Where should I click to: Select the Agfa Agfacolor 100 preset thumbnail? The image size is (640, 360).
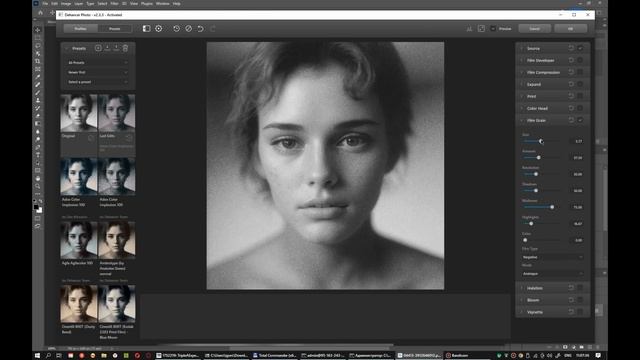tap(79, 240)
